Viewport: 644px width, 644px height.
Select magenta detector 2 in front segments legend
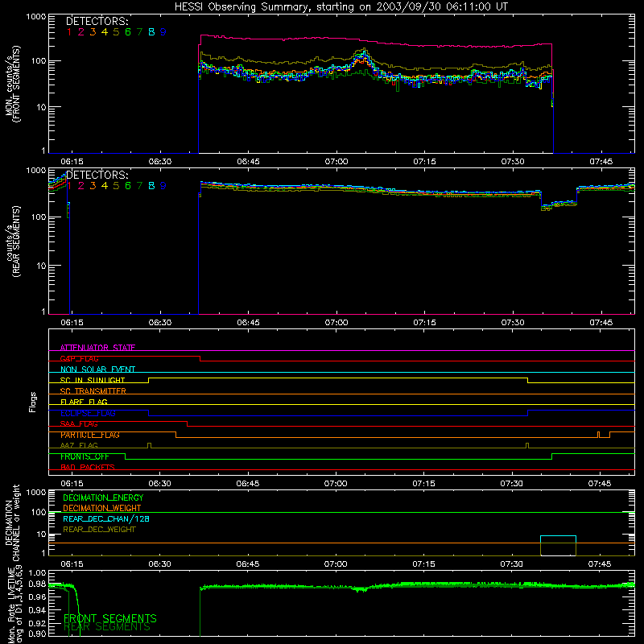click(x=81, y=32)
